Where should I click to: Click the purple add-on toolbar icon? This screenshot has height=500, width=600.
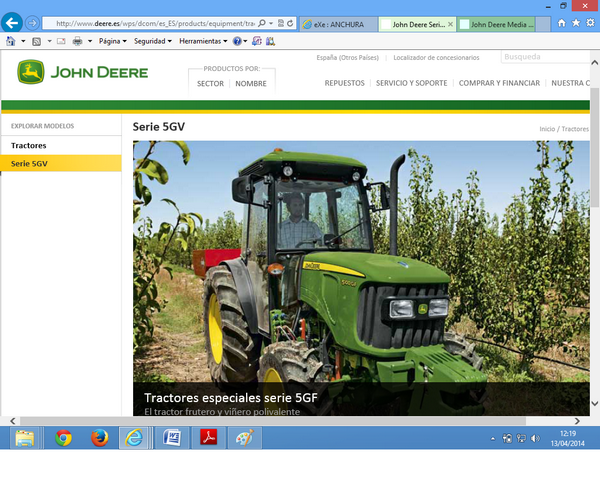click(257, 41)
